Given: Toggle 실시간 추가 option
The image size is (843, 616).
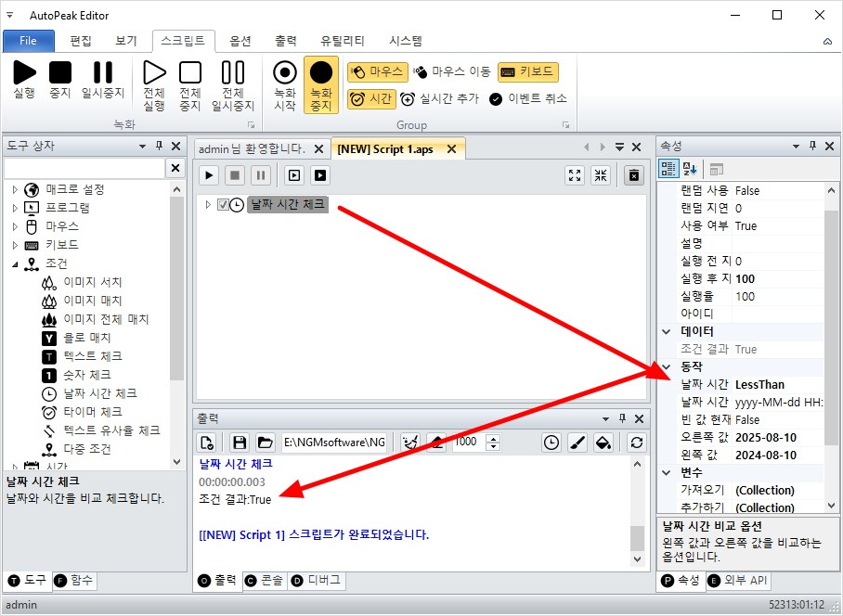Looking at the screenshot, I should 440,99.
